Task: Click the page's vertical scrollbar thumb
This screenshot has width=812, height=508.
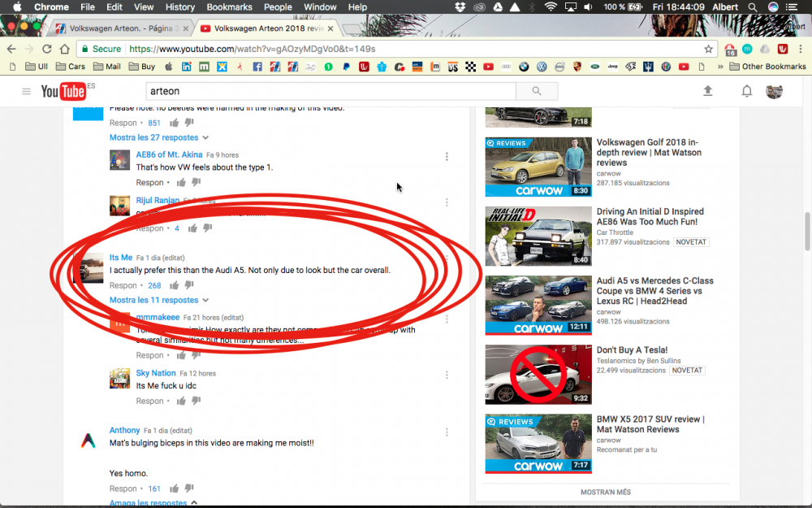Action: pyautogui.click(x=807, y=231)
